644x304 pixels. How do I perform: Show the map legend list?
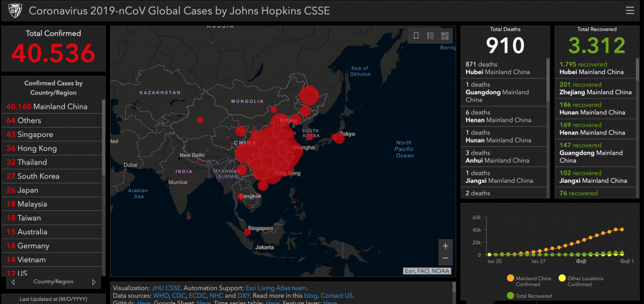point(431,36)
